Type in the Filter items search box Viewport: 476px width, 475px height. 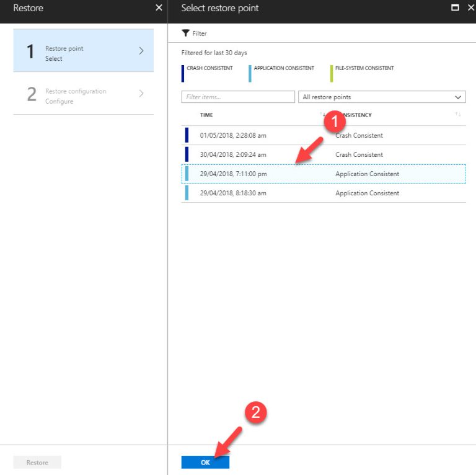point(238,97)
